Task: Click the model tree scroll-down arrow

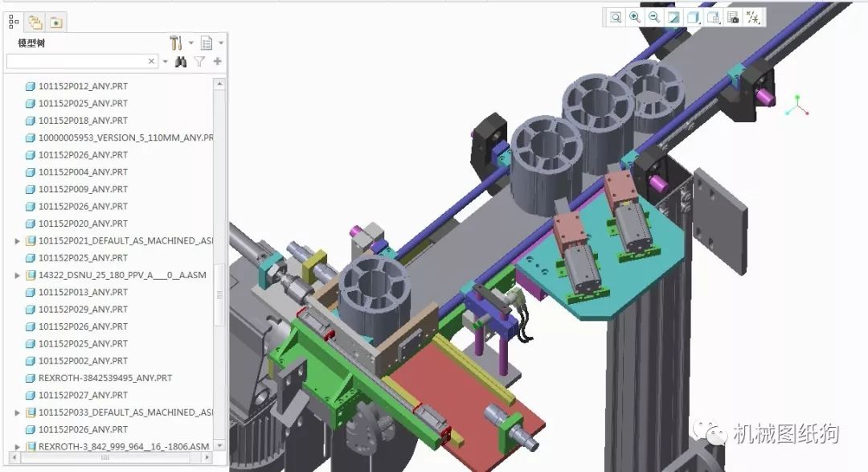Action: point(219,445)
